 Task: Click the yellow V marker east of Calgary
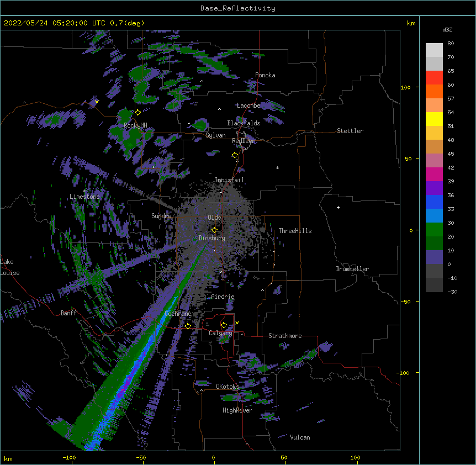pyautogui.click(x=237, y=323)
